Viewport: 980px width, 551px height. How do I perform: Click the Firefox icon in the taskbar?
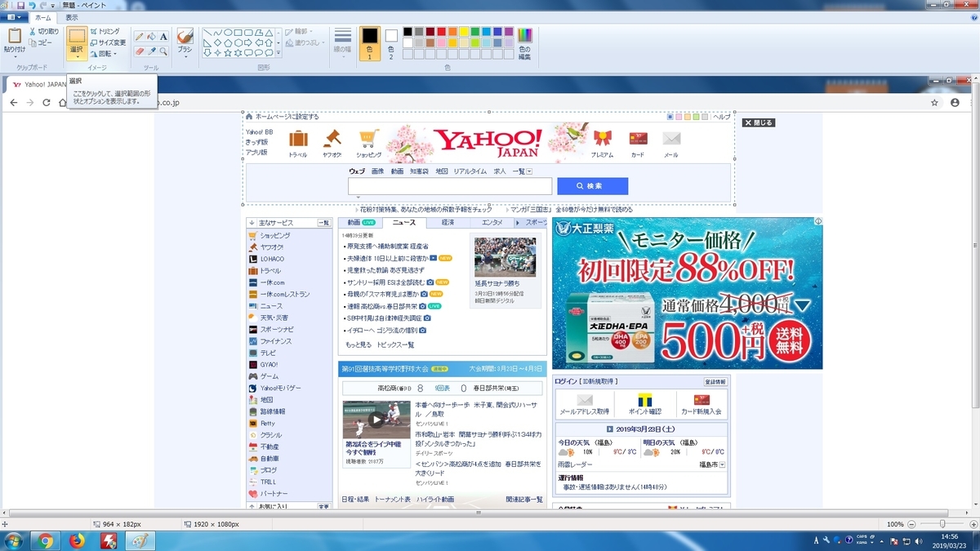77,540
